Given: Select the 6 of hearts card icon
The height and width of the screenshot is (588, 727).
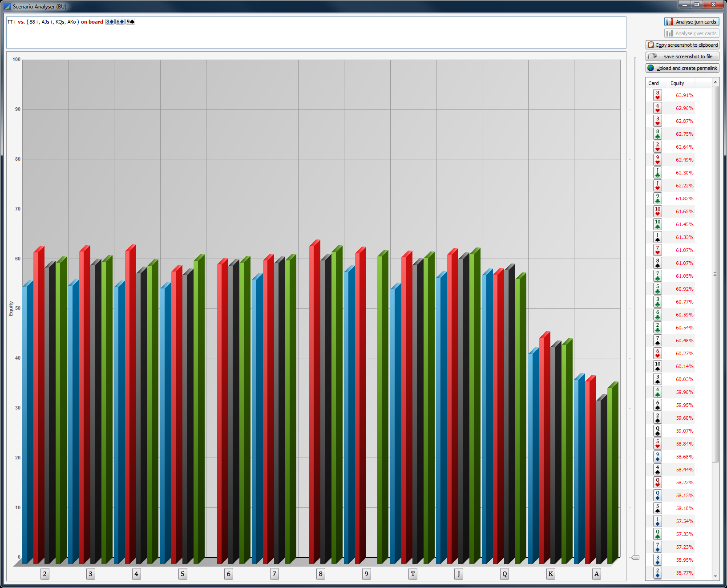Looking at the screenshot, I should click(657, 353).
